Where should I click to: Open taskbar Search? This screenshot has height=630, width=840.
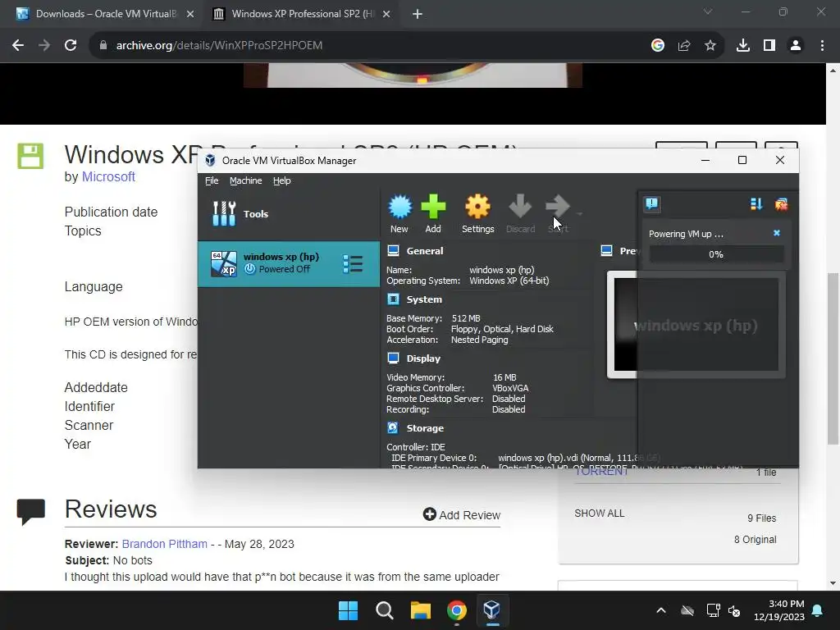click(x=384, y=610)
